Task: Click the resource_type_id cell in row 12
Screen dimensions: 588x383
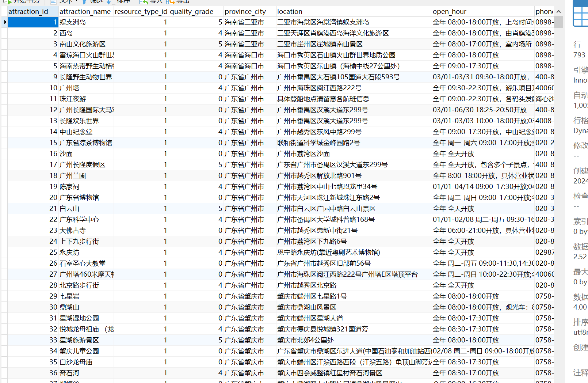Action: [x=141, y=110]
